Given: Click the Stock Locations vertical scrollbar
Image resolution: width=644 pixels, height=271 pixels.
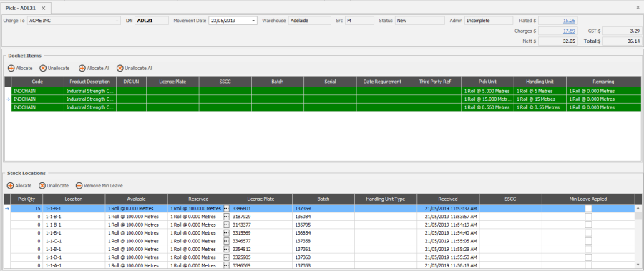Looking at the screenshot, I should (x=638, y=237).
